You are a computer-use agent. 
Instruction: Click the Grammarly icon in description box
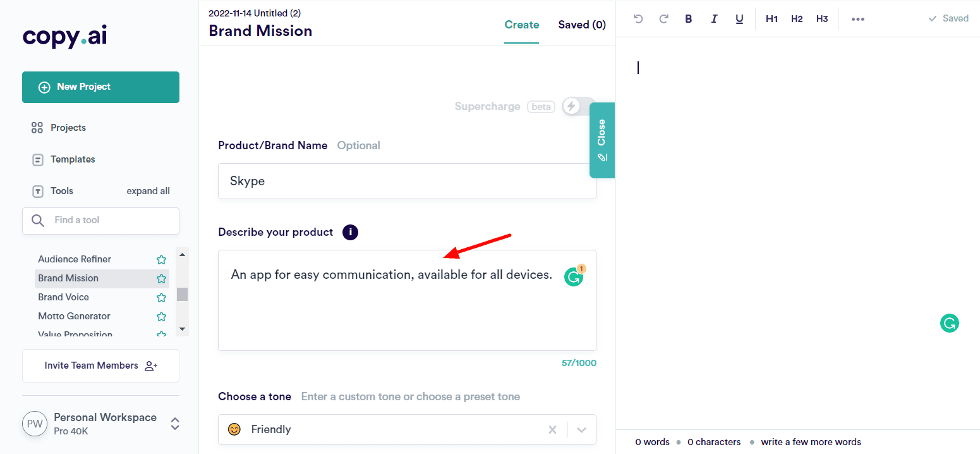[574, 277]
